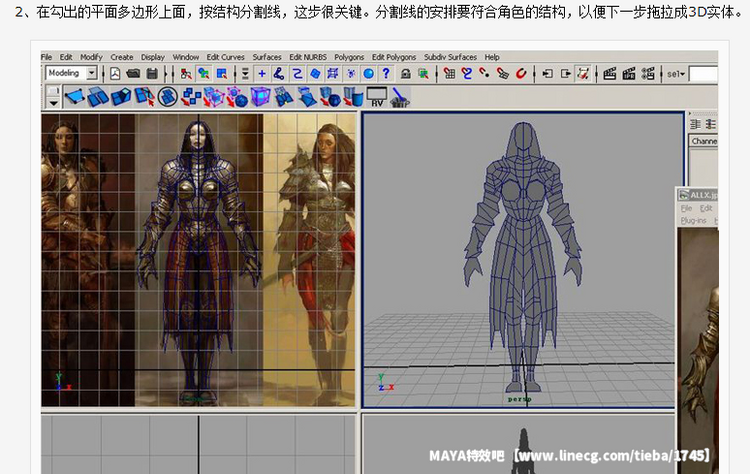
Task: Click the front view reference image viewport
Action: click(x=199, y=260)
